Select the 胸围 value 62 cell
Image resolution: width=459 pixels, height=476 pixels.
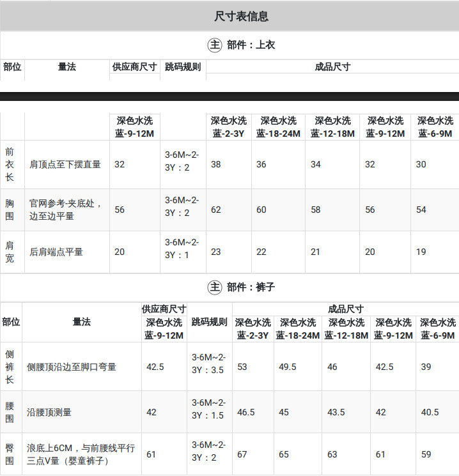pos(229,210)
